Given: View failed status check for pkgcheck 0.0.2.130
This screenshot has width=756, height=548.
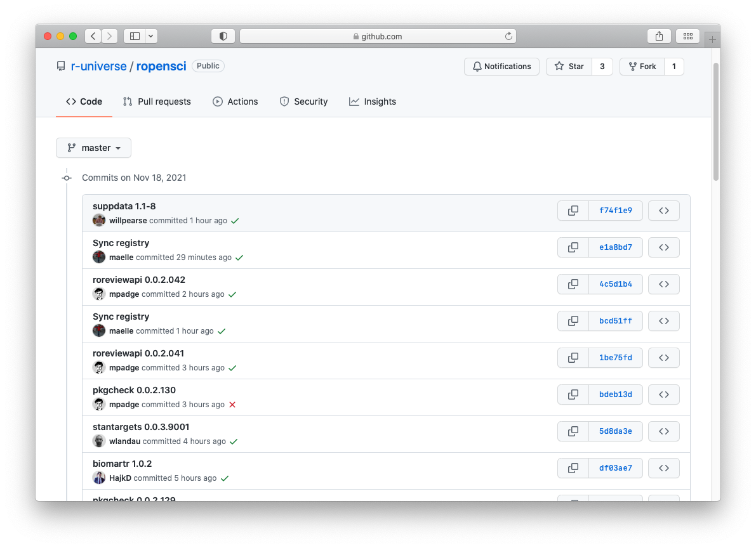Looking at the screenshot, I should pos(232,405).
